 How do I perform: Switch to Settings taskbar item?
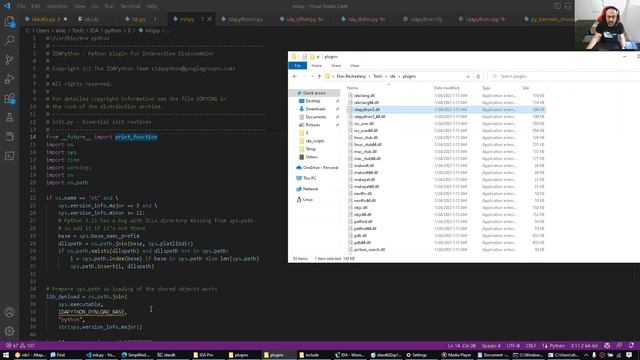coord(416,355)
